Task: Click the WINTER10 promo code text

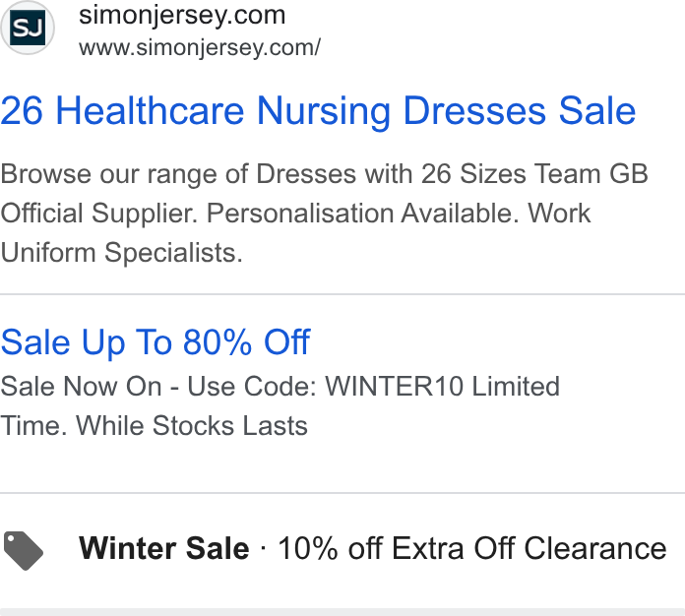Action: (x=394, y=387)
